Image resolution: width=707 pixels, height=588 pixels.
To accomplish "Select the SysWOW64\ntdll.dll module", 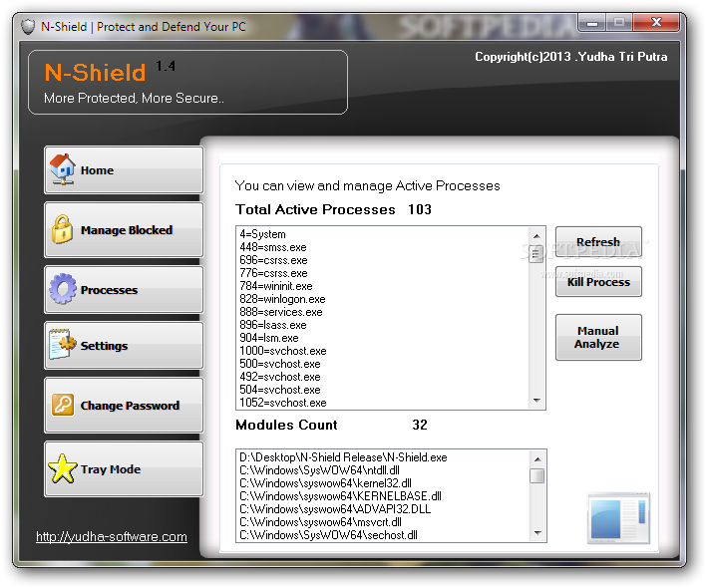I will [383, 470].
